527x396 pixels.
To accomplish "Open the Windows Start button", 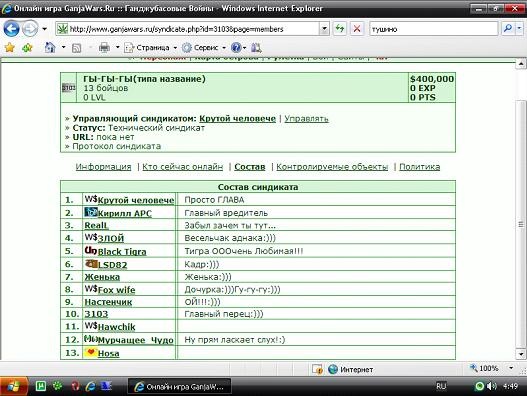I will coord(14,387).
